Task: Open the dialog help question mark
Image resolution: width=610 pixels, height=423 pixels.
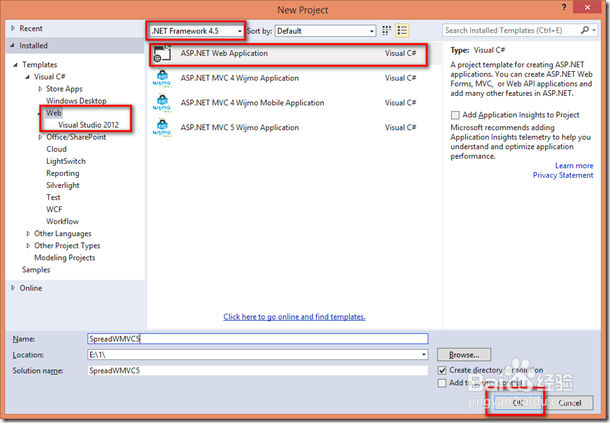Action: click(564, 7)
